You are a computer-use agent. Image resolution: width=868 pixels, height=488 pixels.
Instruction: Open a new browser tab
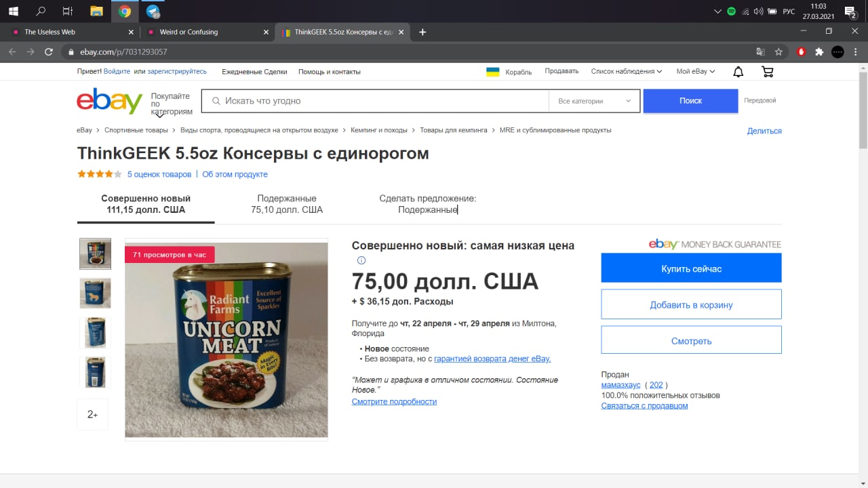coord(422,32)
